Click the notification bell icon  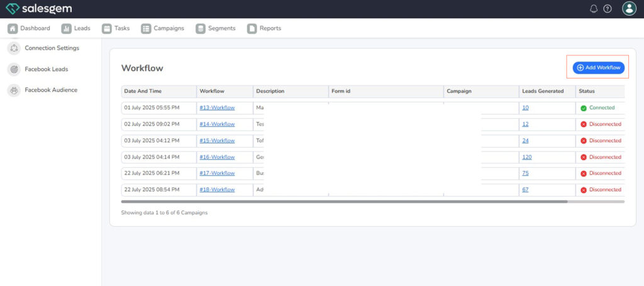tap(594, 9)
